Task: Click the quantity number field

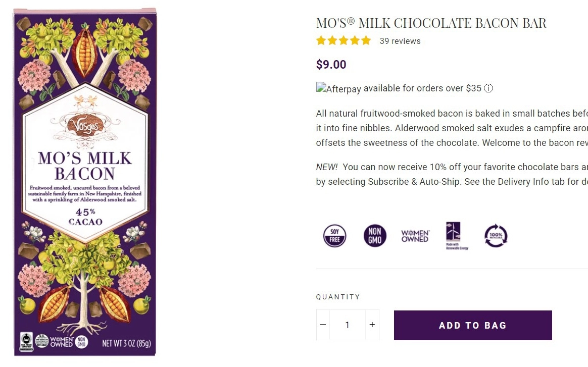Action: (x=348, y=325)
